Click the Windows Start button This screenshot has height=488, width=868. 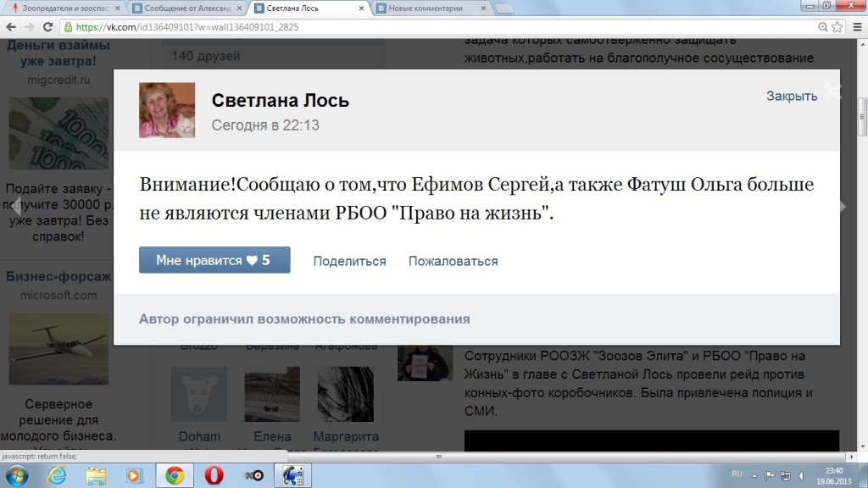17,475
